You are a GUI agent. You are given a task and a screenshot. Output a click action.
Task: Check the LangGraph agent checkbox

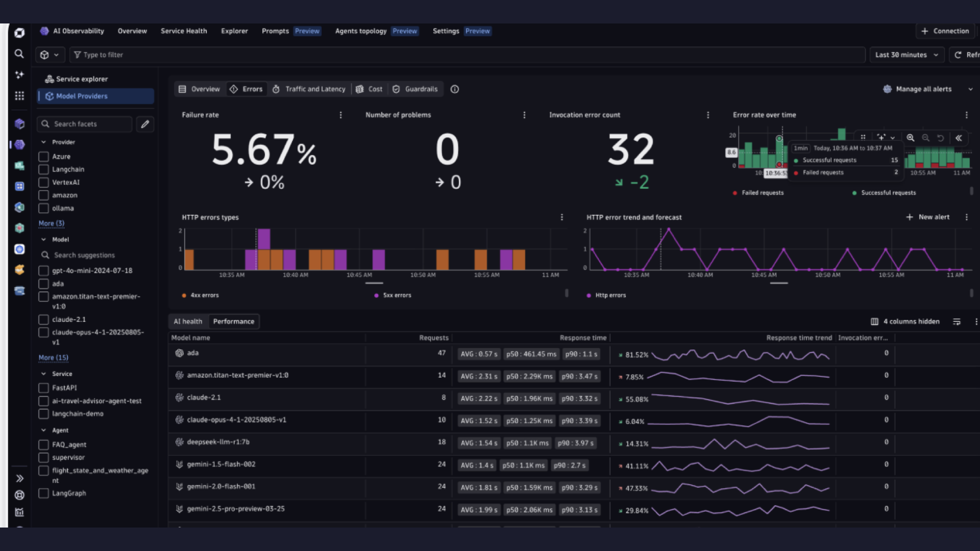point(44,493)
